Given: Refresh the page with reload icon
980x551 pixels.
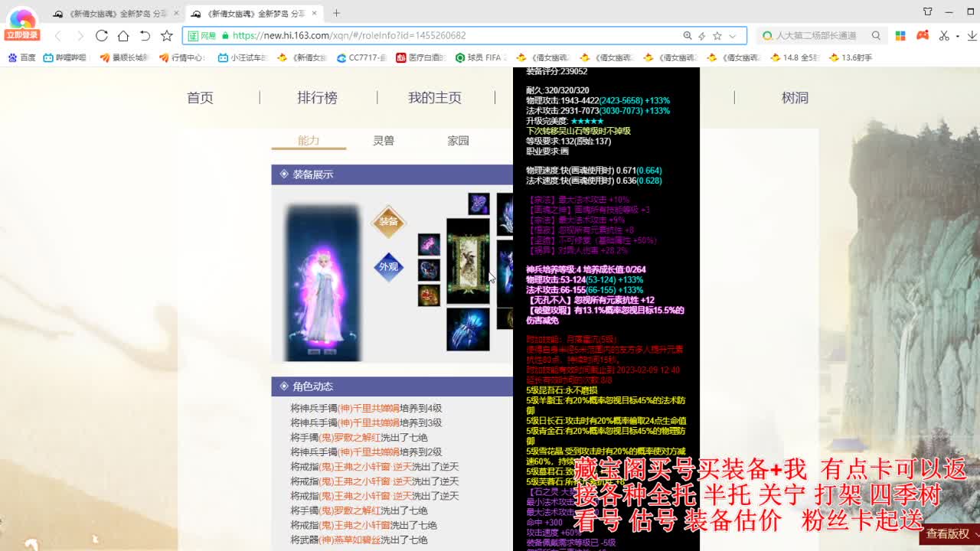Looking at the screenshot, I should (x=101, y=35).
